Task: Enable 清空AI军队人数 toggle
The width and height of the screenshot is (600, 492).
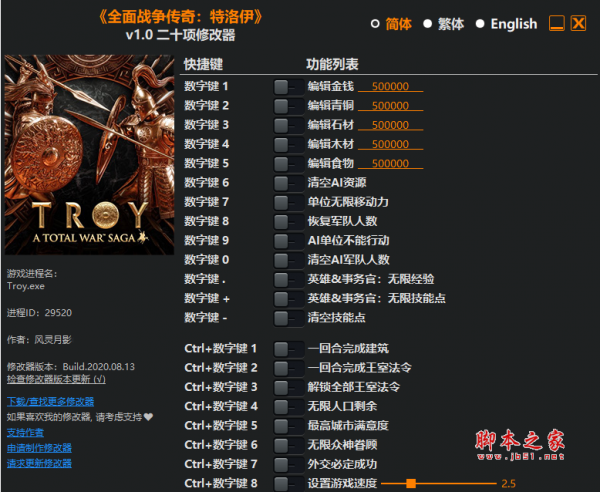Action: [x=289, y=260]
